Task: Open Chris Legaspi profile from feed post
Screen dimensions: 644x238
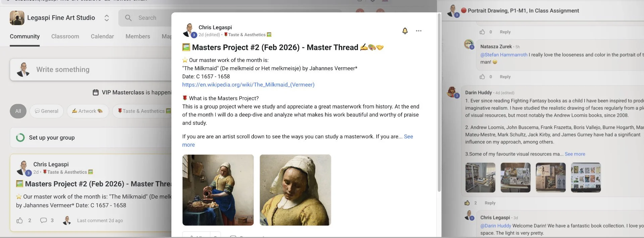Action: pos(51,164)
